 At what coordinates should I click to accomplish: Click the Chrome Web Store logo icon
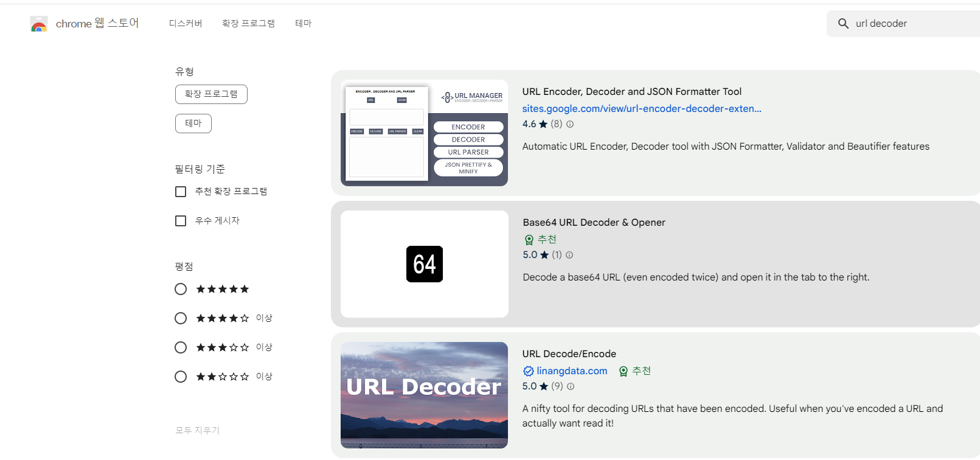point(39,24)
